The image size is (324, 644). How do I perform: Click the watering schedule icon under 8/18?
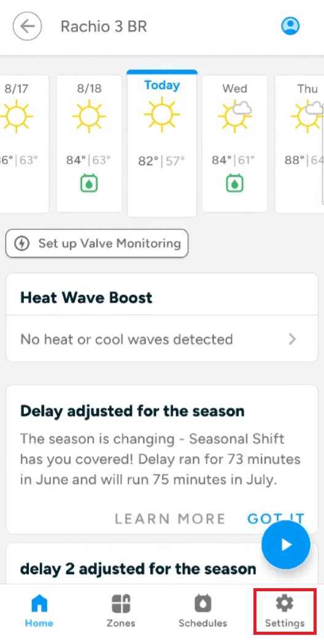pos(89,183)
